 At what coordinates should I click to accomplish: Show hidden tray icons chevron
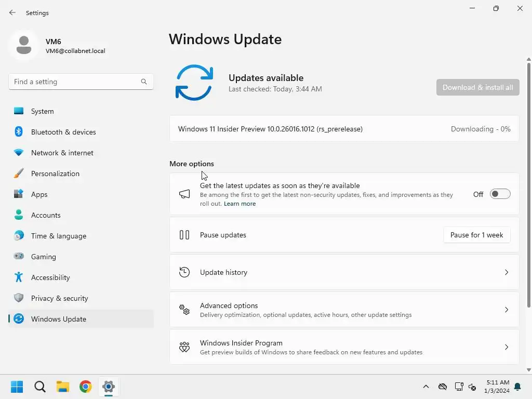[426, 387]
